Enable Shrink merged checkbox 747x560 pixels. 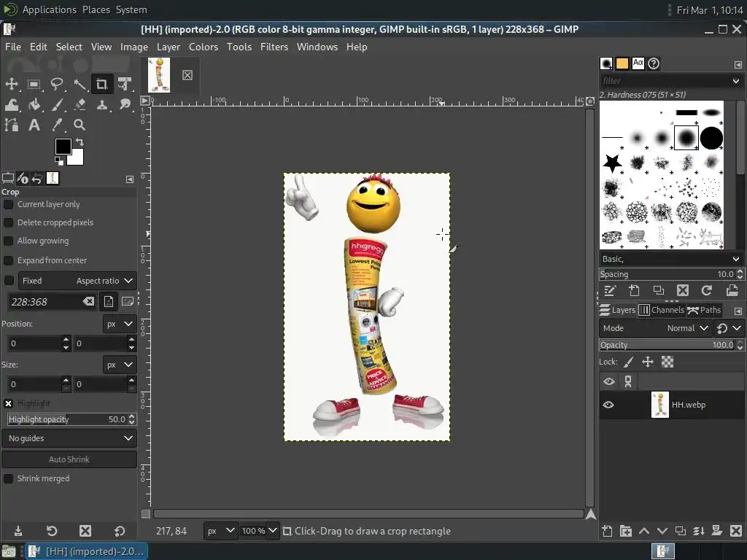[x=8, y=478]
